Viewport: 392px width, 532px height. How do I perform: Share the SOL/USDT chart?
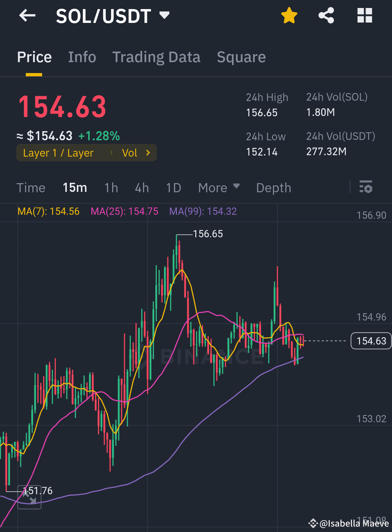326,15
